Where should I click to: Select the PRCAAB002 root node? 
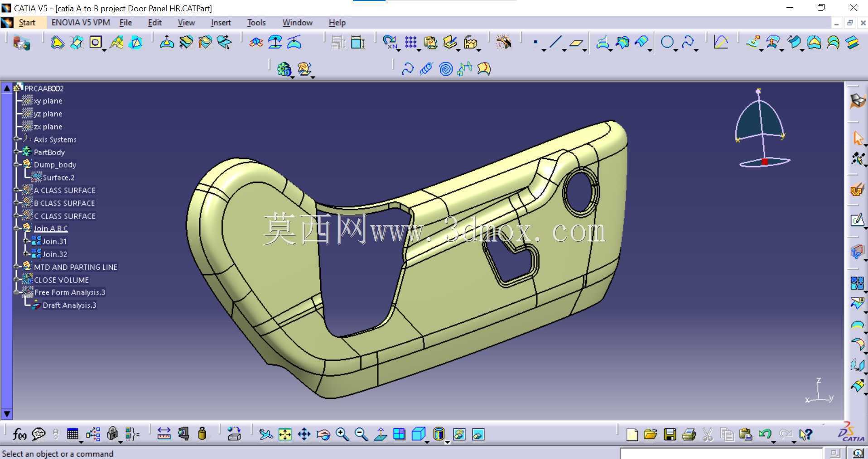point(44,88)
